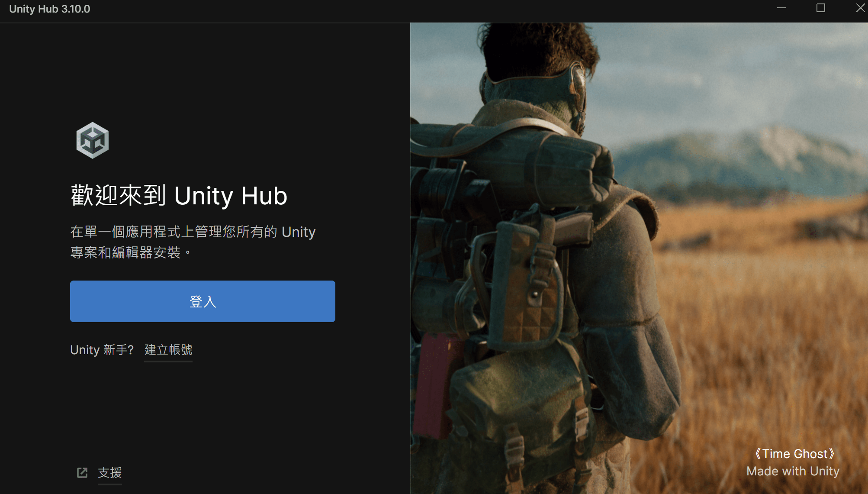The height and width of the screenshot is (494, 868).
Task: Minimize the Unity Hub window
Action: click(x=781, y=8)
